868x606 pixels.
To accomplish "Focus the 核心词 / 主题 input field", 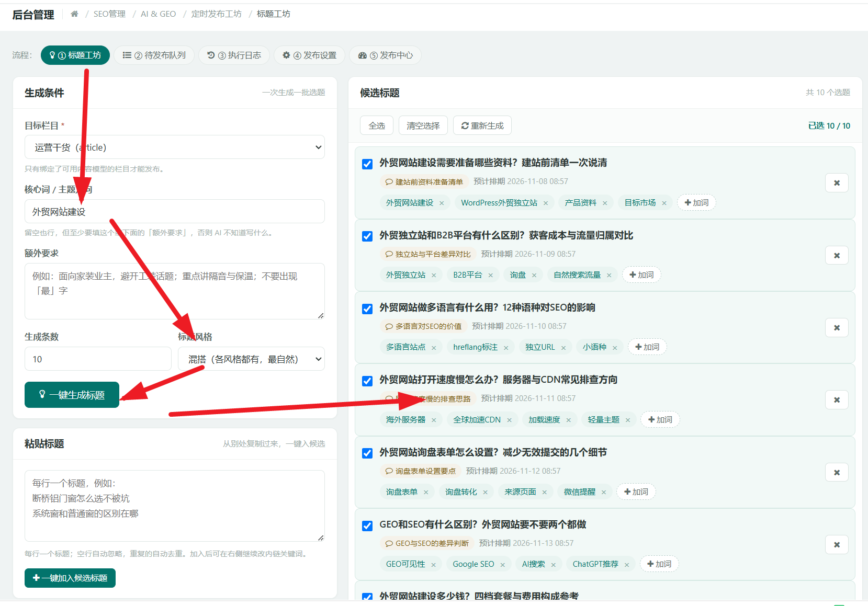I will (175, 212).
